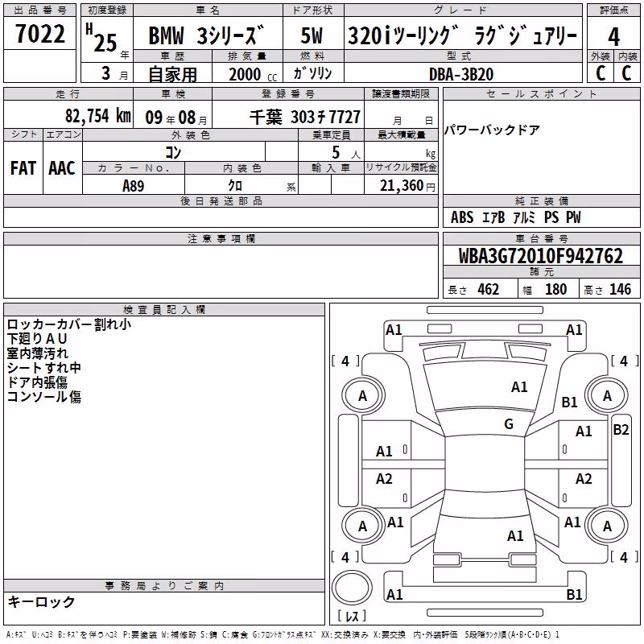Click the 自家用 vehicle history value
Viewport: 644px width, 644px height.
click(x=172, y=74)
